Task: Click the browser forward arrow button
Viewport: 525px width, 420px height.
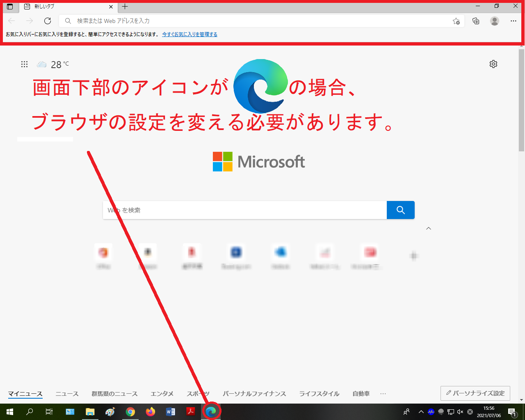Action: coord(30,21)
